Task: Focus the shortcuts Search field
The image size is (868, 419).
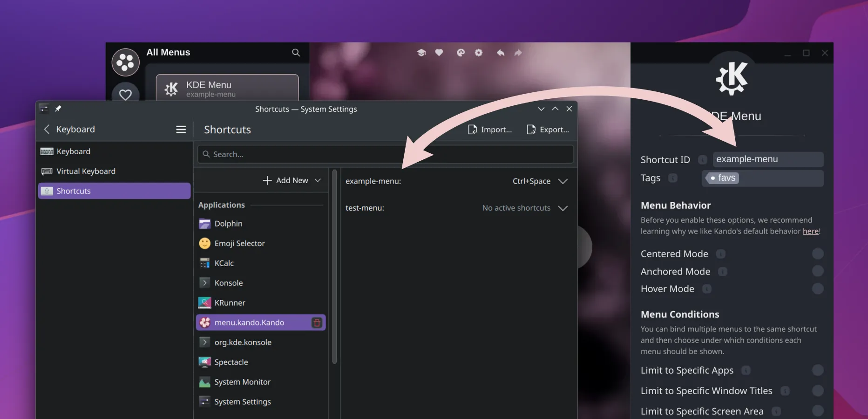Action: pyautogui.click(x=386, y=154)
